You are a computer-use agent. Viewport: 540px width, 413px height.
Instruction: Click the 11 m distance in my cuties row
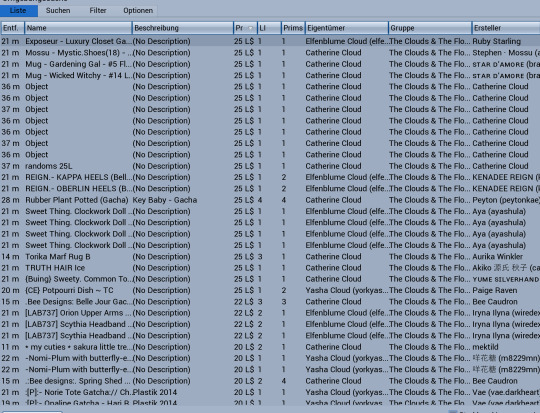click(x=10, y=347)
